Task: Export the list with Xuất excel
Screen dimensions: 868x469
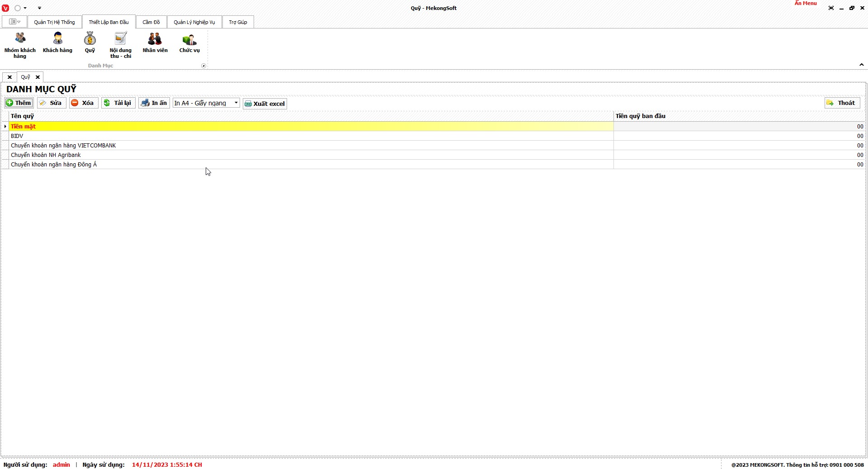Action: point(265,104)
